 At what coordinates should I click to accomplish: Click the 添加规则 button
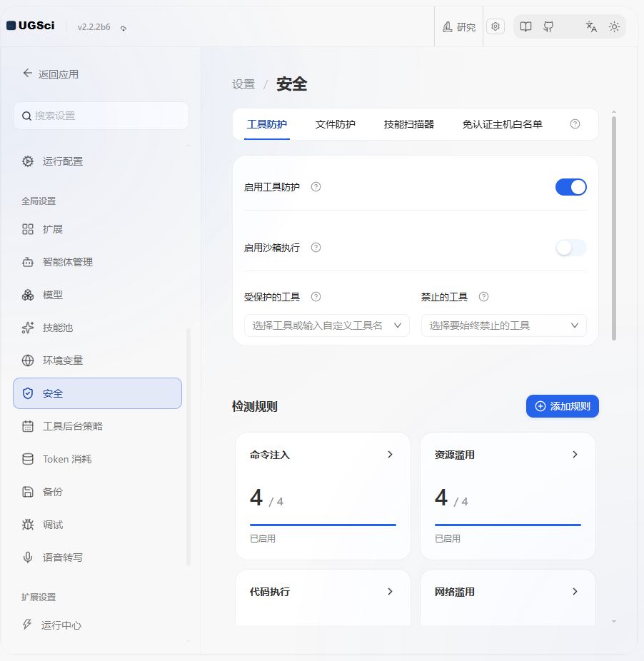562,406
